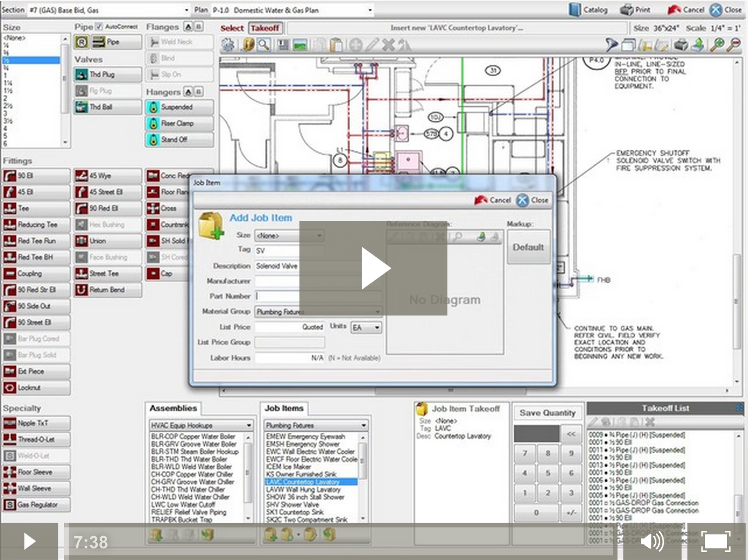Click the Print icon in top bar
The width and height of the screenshot is (748, 560).
pyautogui.click(x=635, y=9)
